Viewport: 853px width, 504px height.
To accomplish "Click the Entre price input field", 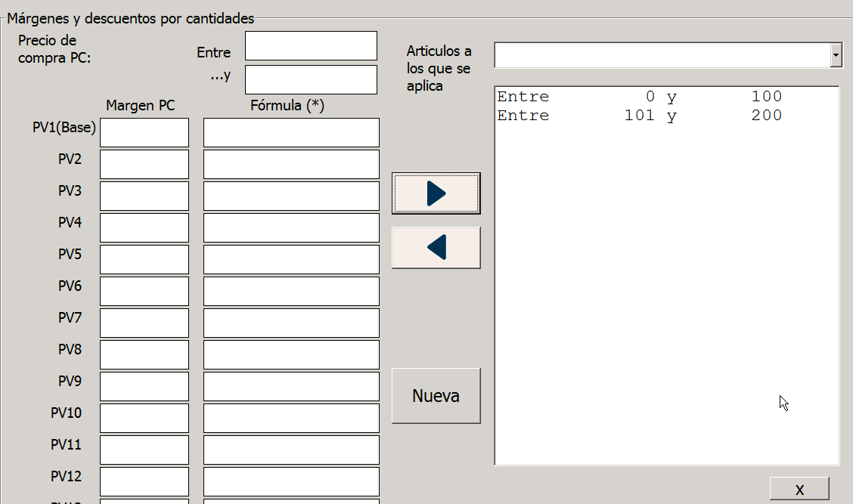I will 311,46.
